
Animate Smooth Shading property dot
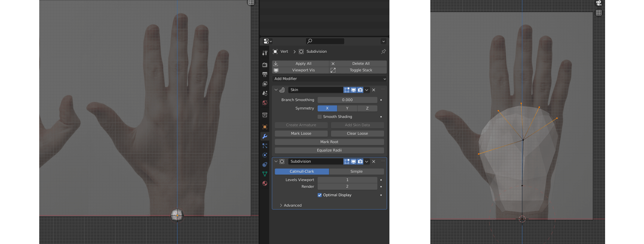pyautogui.click(x=381, y=117)
